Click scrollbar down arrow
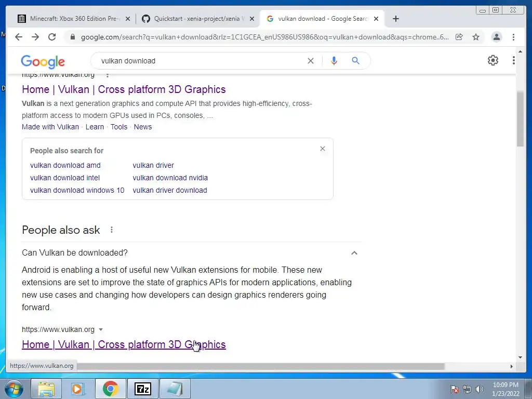Screen dimensions: 532x399 point(521,357)
